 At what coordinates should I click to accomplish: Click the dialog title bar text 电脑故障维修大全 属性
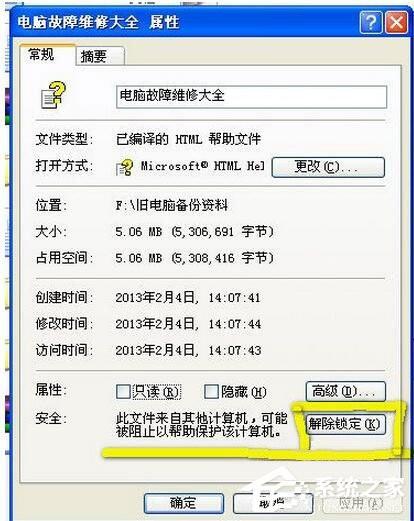(98, 22)
